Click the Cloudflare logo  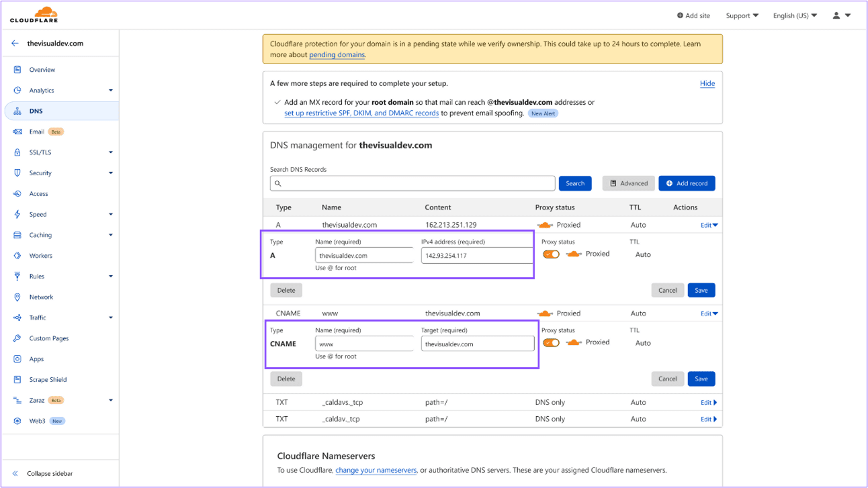click(x=34, y=15)
